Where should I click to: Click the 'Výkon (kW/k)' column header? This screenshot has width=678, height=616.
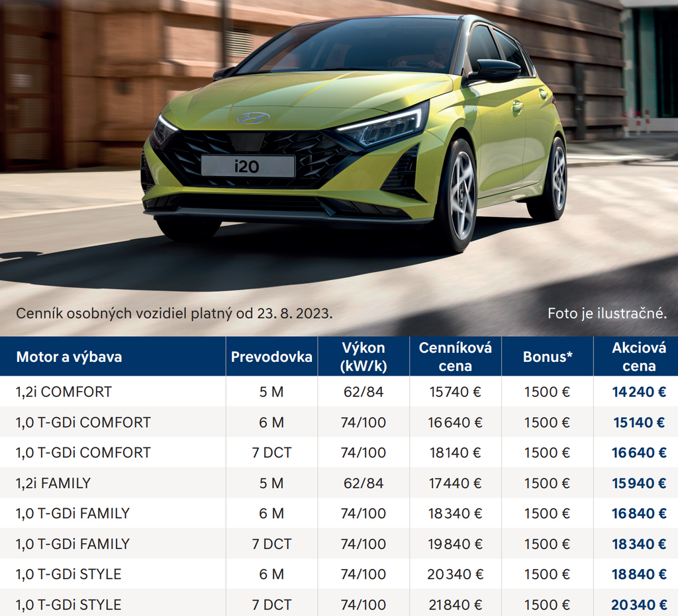click(363, 357)
